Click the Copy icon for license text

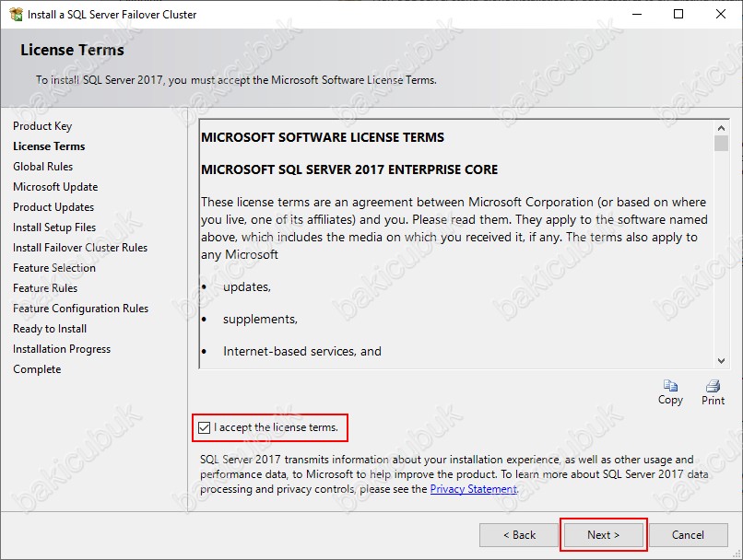670,386
